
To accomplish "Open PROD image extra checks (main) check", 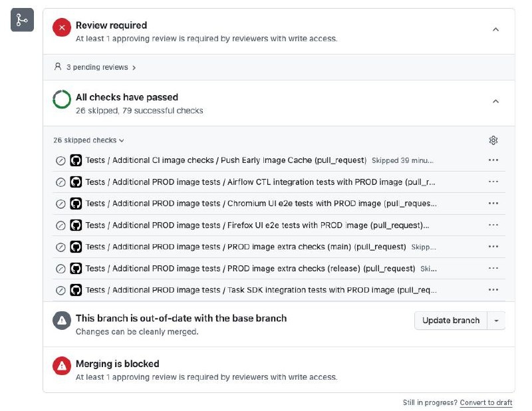I will pyautogui.click(x=245, y=247).
